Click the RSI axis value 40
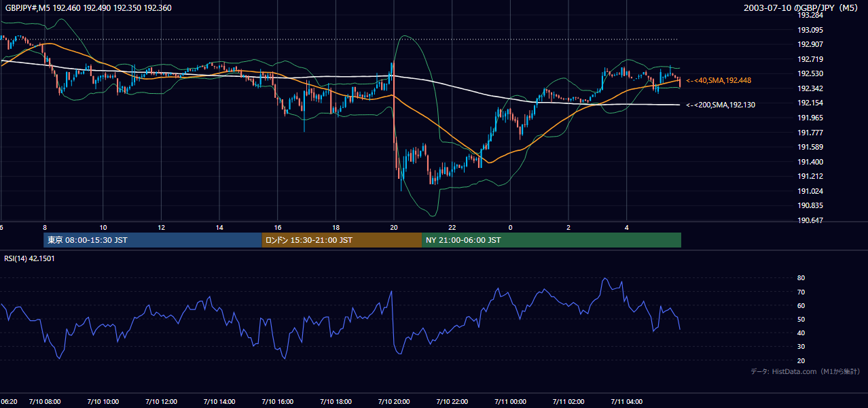The image size is (868, 408). (801, 333)
